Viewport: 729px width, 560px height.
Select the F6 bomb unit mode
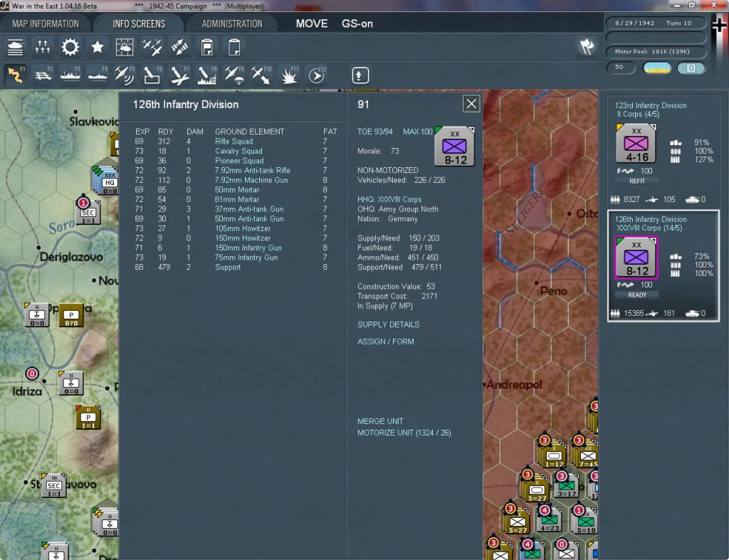coord(152,75)
